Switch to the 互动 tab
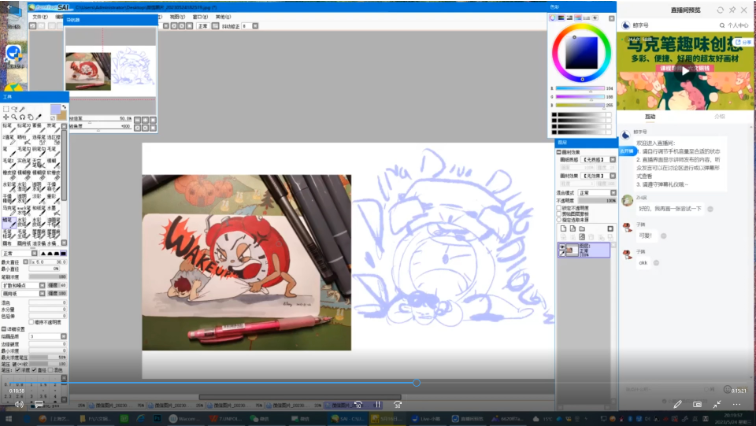 (650, 117)
